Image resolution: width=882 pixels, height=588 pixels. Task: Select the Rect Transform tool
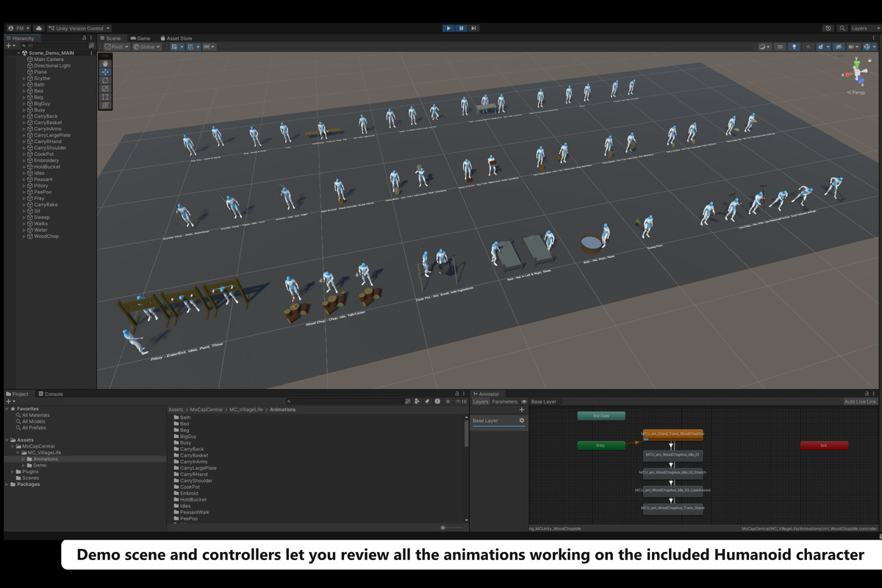tap(106, 96)
